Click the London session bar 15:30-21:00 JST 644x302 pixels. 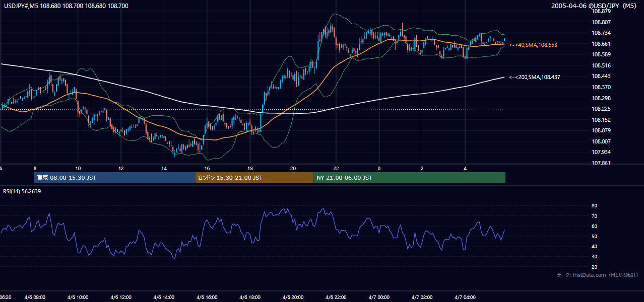click(254, 178)
